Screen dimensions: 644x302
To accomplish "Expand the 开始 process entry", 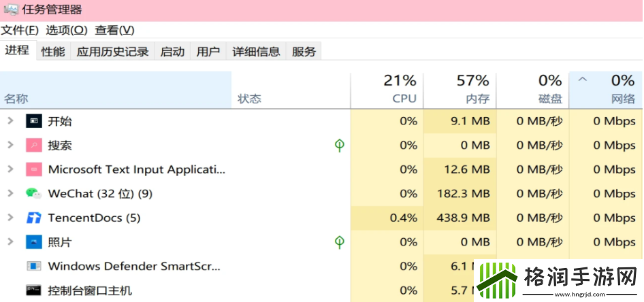I will pyautogui.click(x=10, y=121).
